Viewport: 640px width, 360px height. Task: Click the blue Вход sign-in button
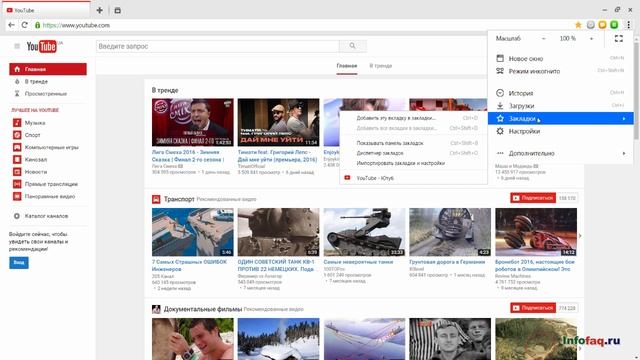pyautogui.click(x=19, y=262)
